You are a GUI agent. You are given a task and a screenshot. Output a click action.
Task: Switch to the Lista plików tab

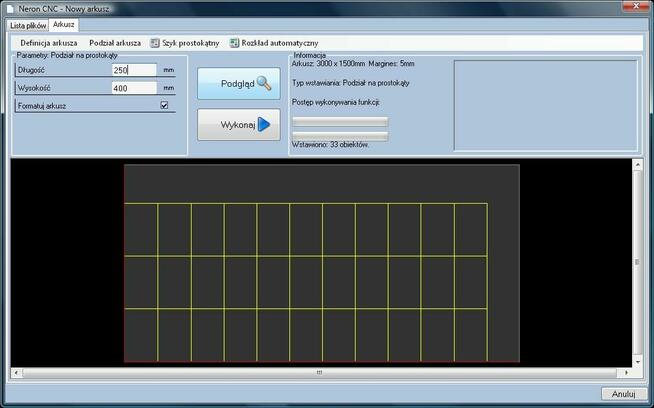click(x=29, y=24)
